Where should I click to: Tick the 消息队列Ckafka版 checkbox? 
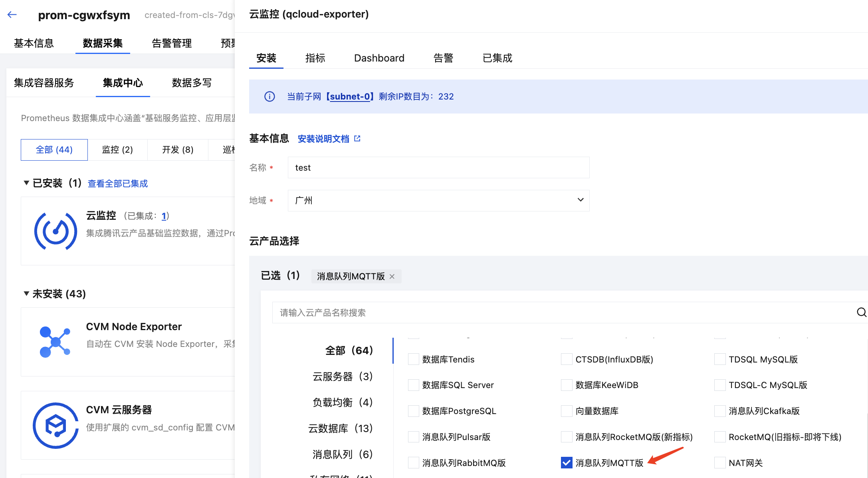coord(719,411)
